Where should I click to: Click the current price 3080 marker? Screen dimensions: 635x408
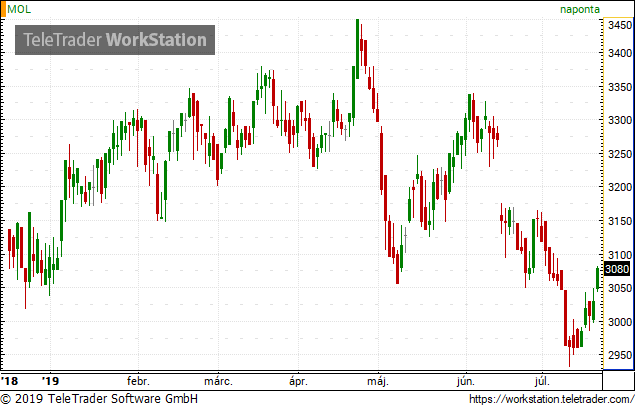tap(617, 269)
